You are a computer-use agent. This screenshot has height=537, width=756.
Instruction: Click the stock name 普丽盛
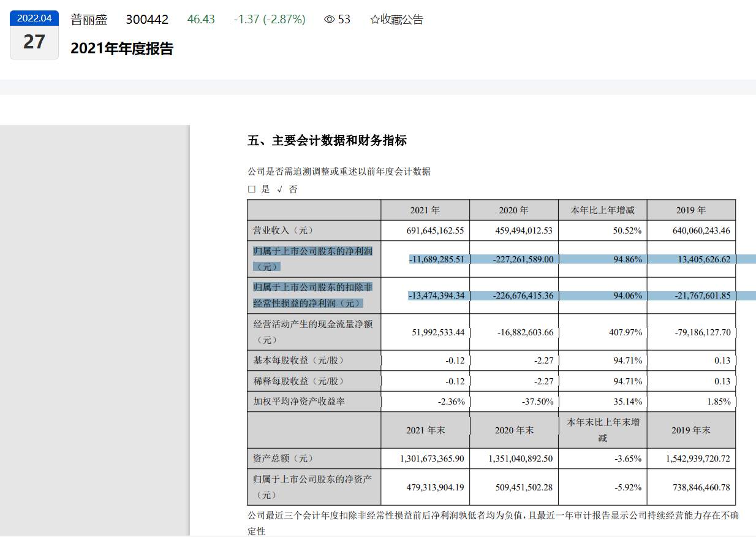tap(89, 20)
